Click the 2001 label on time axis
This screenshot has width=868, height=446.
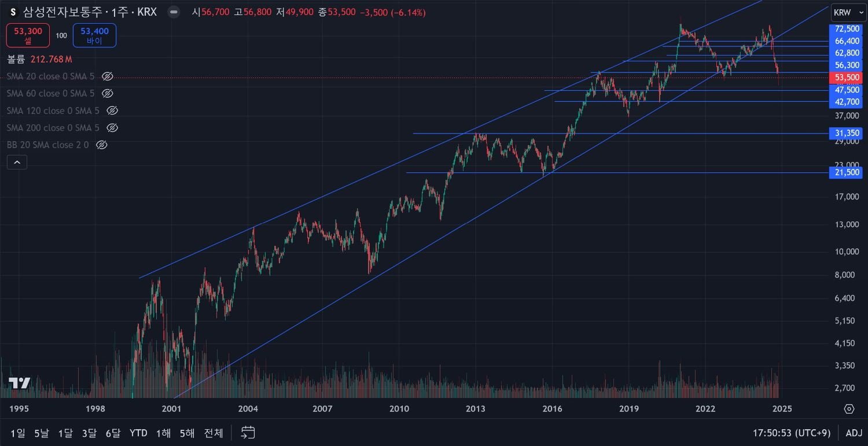click(x=171, y=409)
